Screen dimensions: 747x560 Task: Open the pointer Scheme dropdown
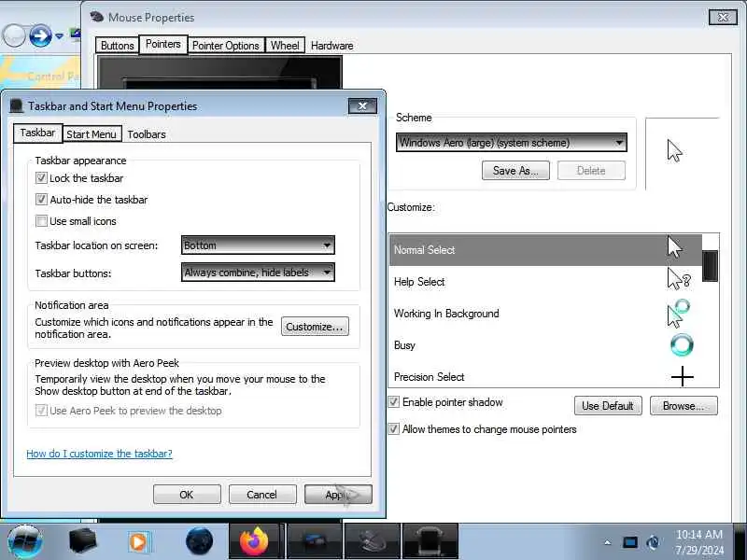click(x=511, y=143)
